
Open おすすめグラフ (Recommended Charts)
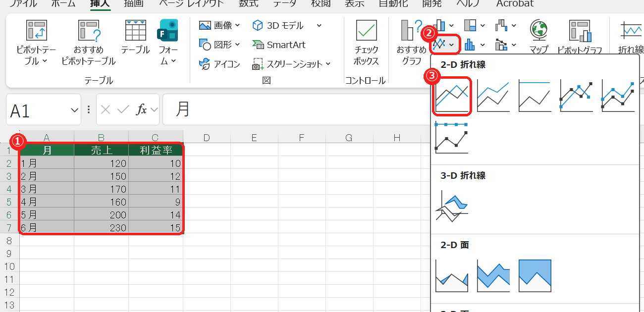(411, 44)
